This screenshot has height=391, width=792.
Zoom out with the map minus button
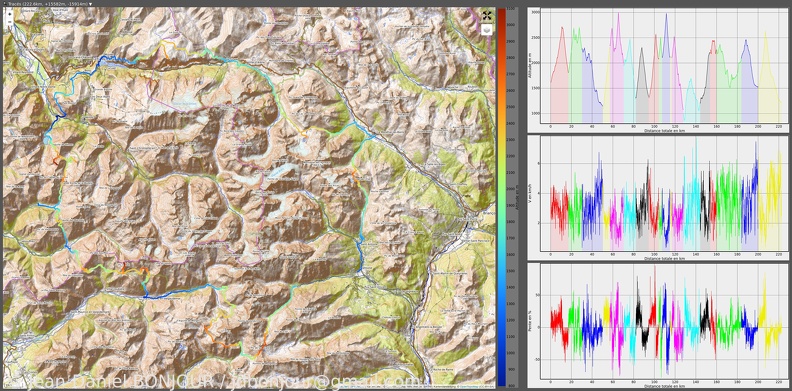coord(10,22)
